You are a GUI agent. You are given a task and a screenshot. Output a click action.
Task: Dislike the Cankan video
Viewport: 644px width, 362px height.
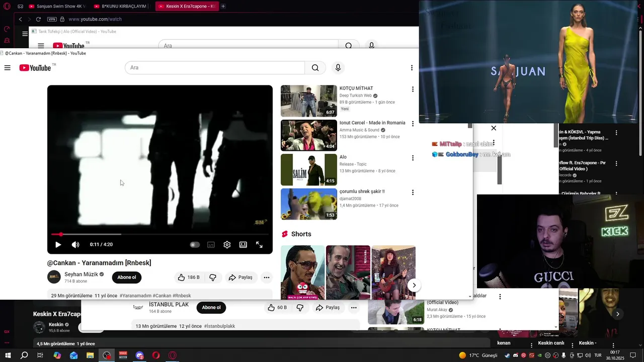tap(213, 278)
